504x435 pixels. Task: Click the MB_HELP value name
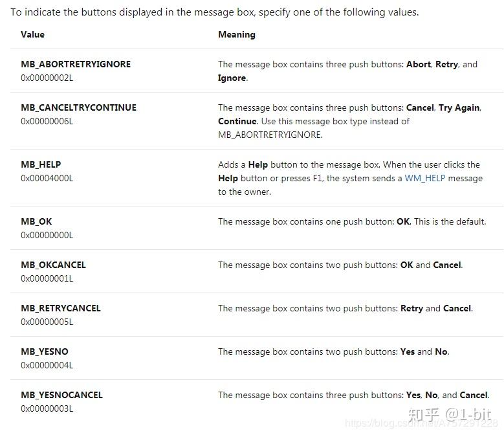pos(41,164)
